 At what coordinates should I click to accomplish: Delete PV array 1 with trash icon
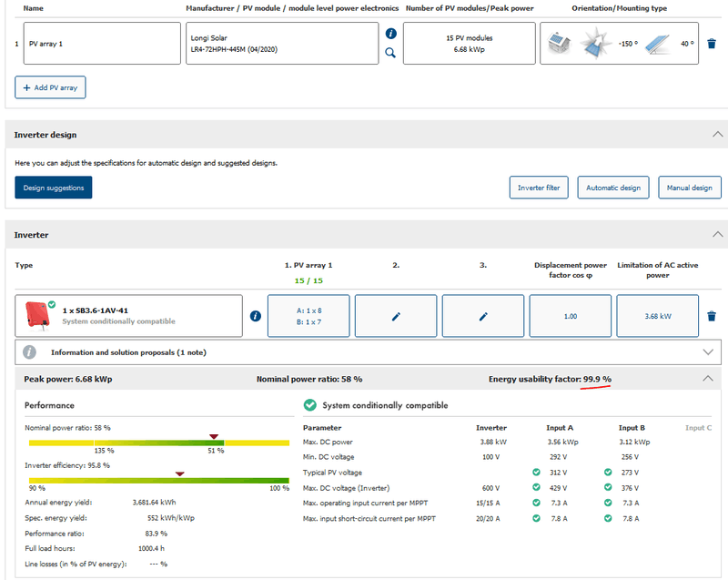pyautogui.click(x=712, y=43)
